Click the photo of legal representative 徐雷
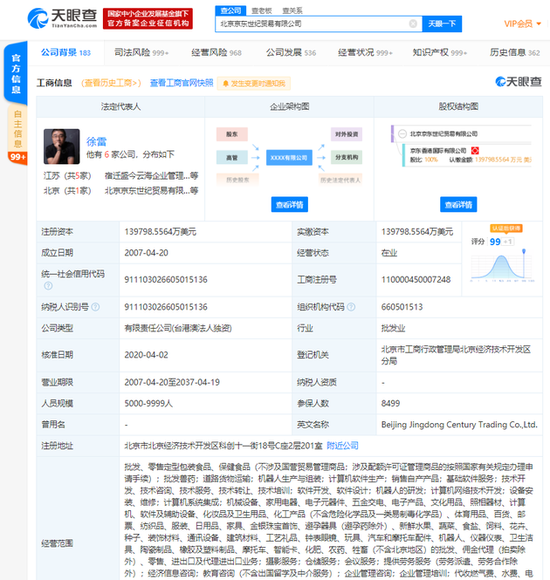This screenshot has height=580, width=550. (62, 146)
